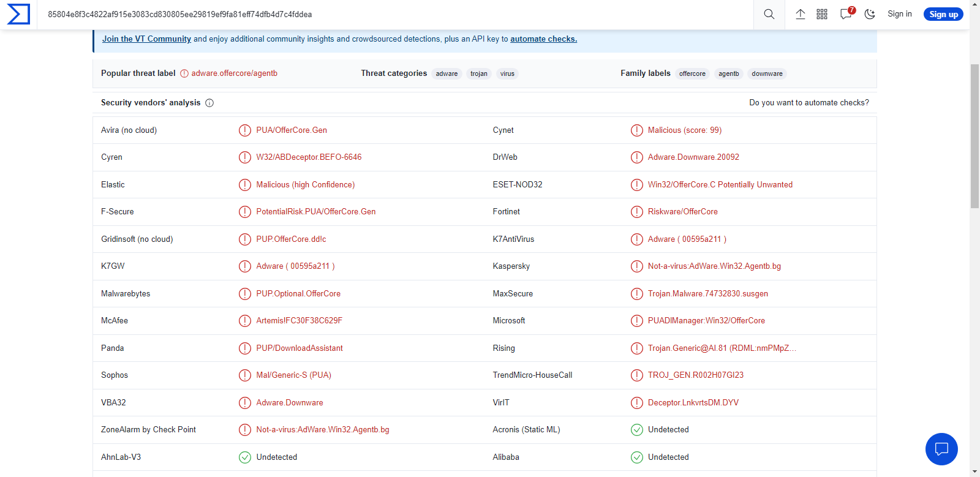Click the detection 'Artemis!FC30F38C629F'
980x477 pixels.
(300, 321)
